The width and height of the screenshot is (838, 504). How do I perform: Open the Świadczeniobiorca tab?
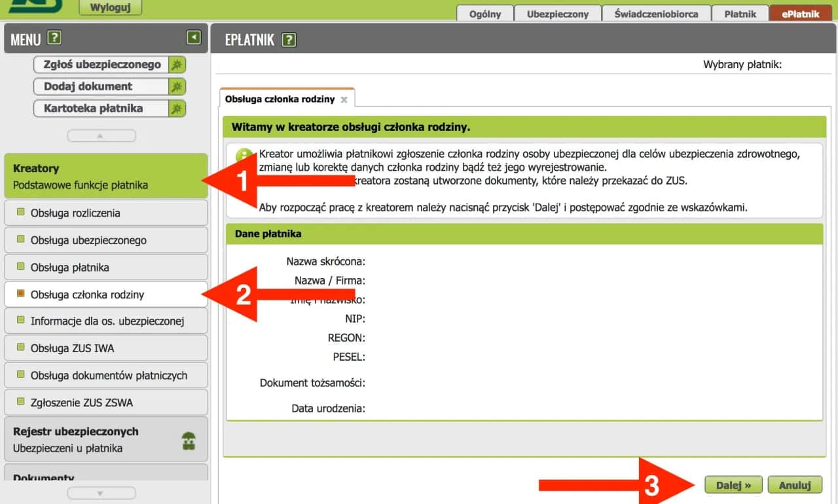tap(656, 14)
